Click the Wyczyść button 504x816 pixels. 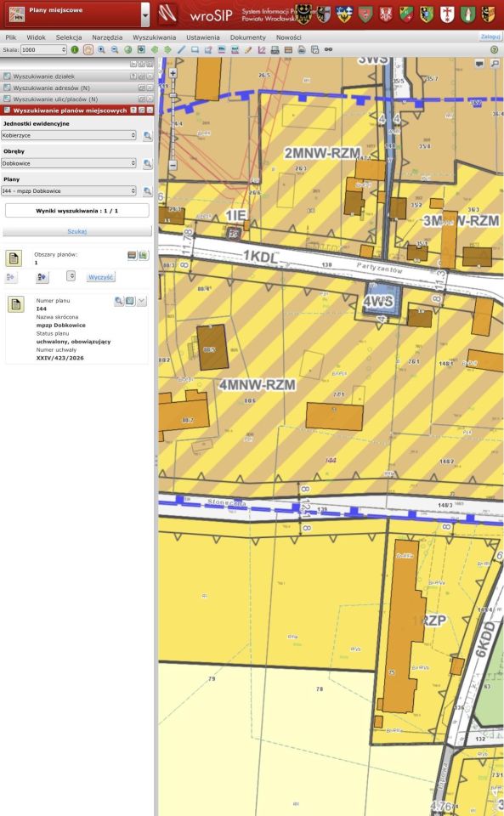pyautogui.click(x=101, y=277)
